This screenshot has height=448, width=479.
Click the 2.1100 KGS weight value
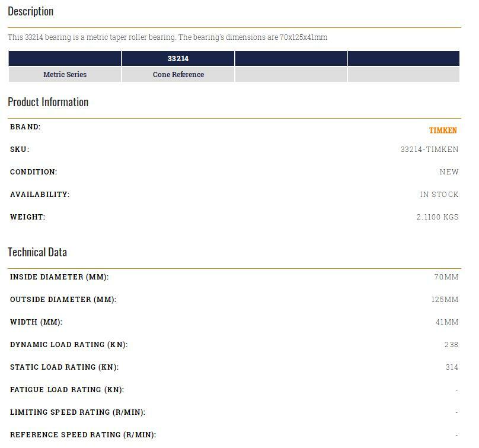(437, 217)
